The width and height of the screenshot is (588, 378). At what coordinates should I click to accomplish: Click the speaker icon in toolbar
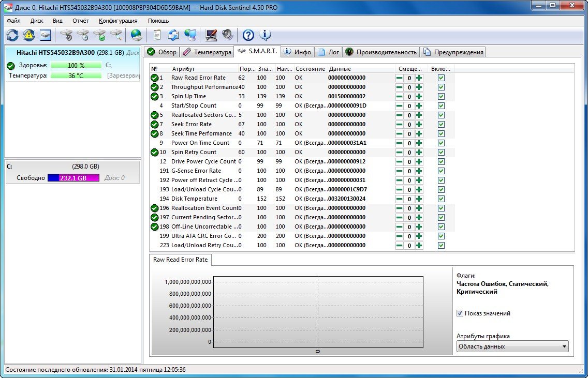point(227,35)
